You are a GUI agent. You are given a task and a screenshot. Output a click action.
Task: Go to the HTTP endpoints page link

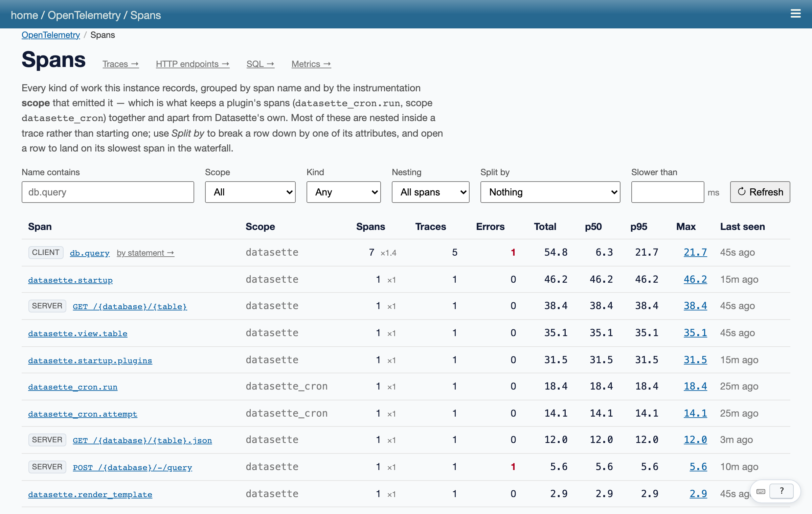(x=193, y=64)
